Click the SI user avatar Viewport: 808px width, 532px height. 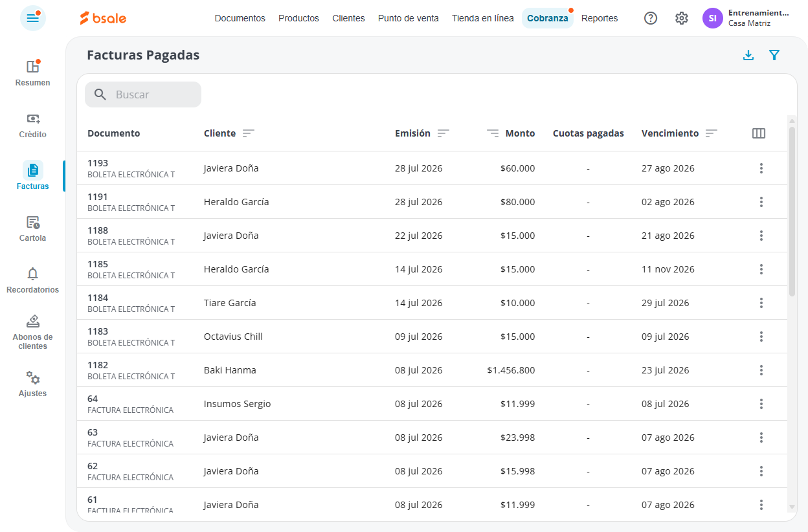713,18
